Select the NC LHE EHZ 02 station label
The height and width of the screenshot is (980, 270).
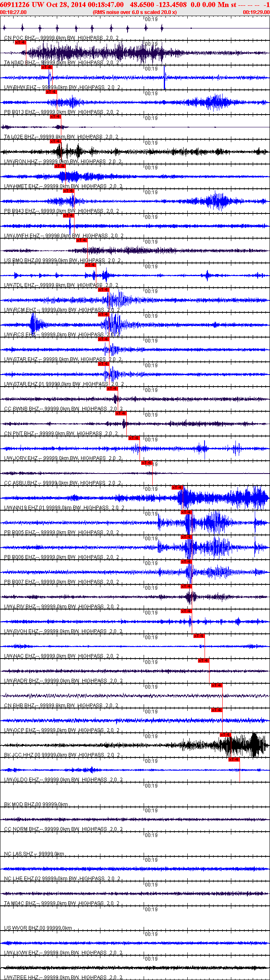(x=62, y=879)
